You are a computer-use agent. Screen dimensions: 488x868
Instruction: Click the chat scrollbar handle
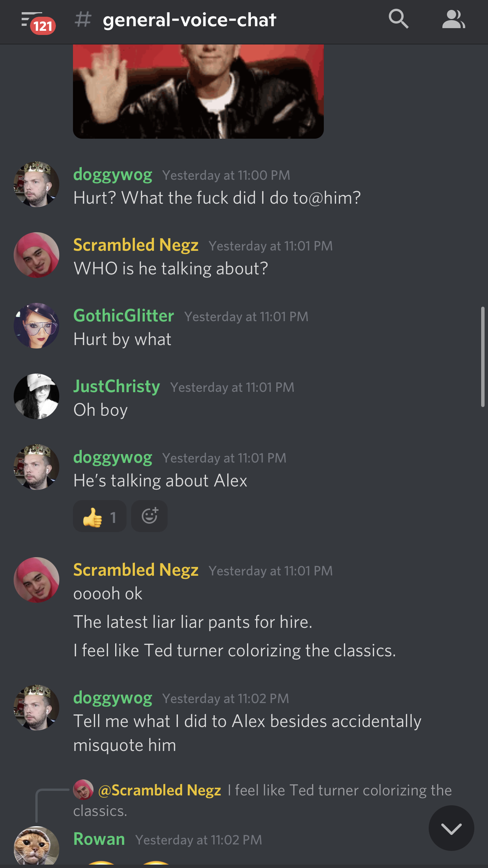click(x=483, y=356)
